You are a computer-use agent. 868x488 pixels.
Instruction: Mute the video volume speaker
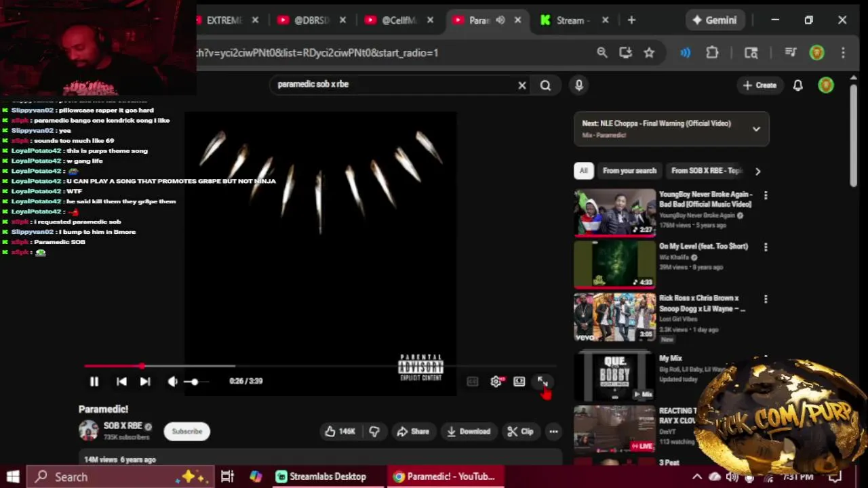(x=173, y=382)
